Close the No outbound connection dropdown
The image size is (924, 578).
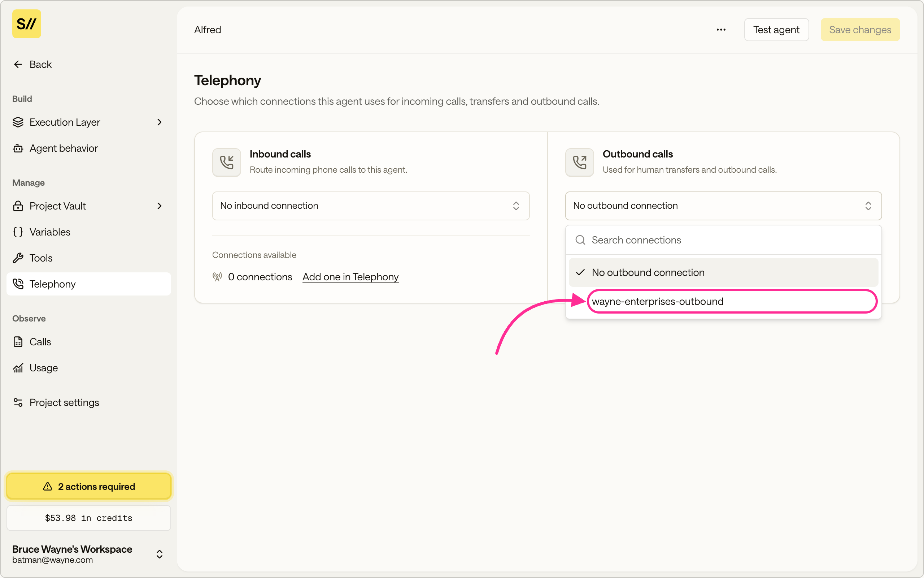pyautogui.click(x=723, y=206)
